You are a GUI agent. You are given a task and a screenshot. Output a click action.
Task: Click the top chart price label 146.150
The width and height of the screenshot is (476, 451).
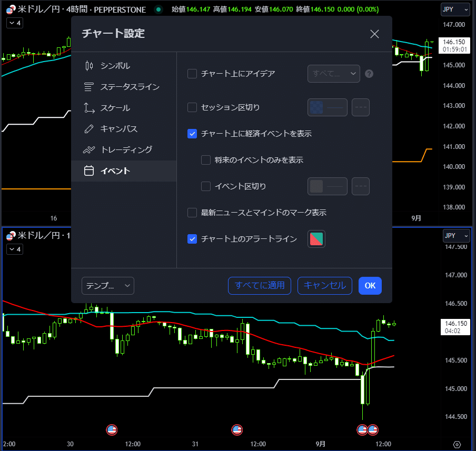[x=454, y=46]
